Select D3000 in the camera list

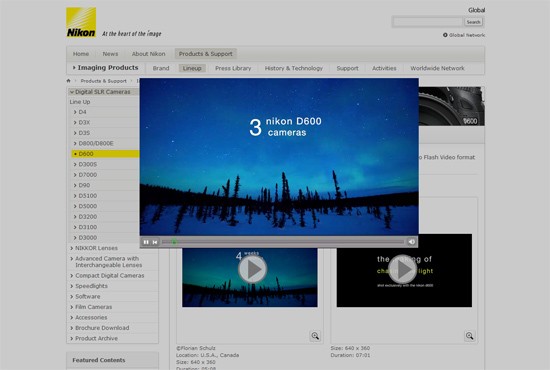pyautogui.click(x=88, y=237)
